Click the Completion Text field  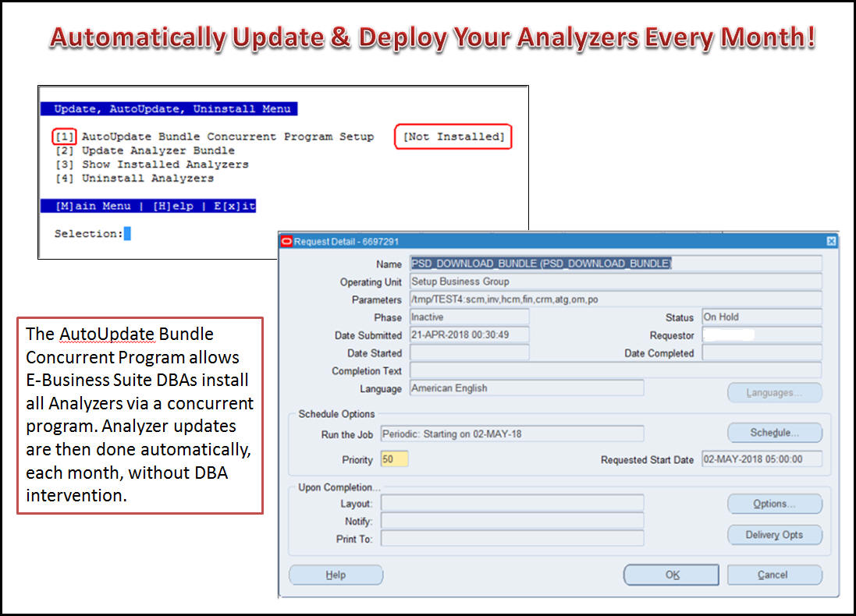616,370
